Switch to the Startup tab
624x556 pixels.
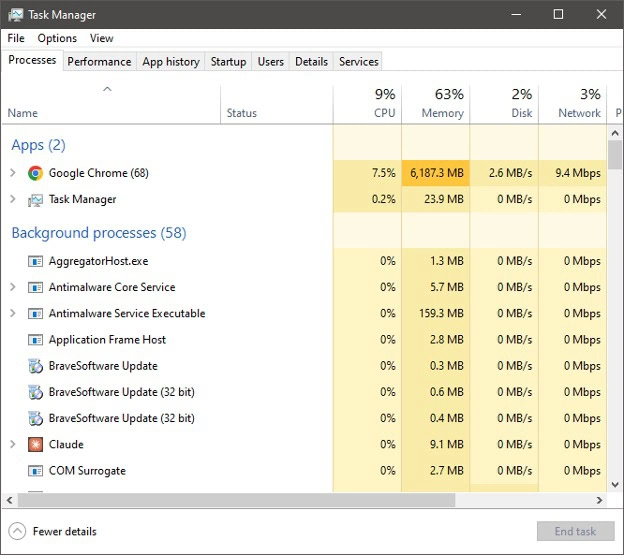(228, 62)
